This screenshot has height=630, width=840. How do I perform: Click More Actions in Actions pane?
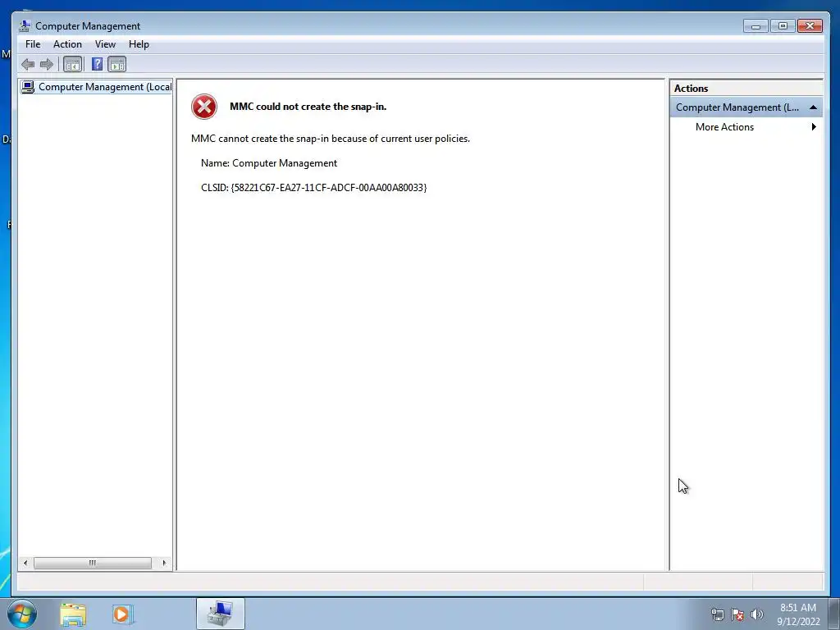[724, 127]
